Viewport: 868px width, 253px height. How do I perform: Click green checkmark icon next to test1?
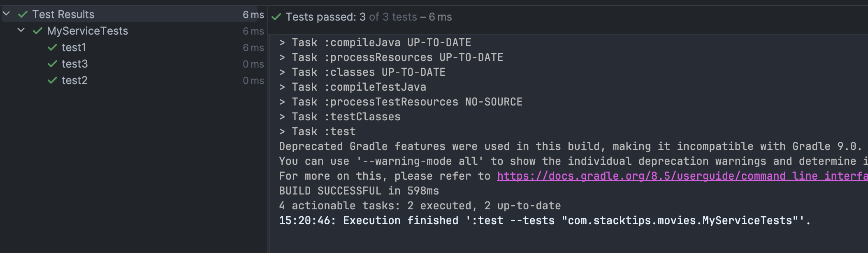[x=52, y=47]
